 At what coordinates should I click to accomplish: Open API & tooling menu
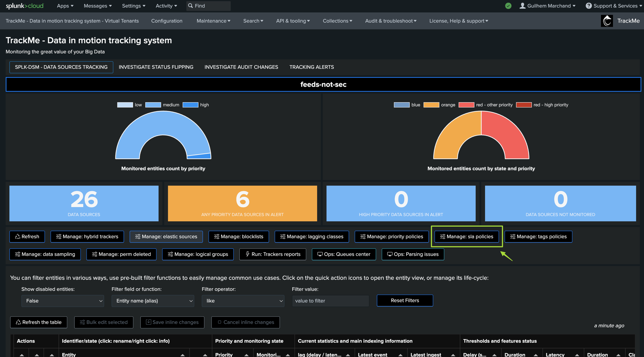293,21
